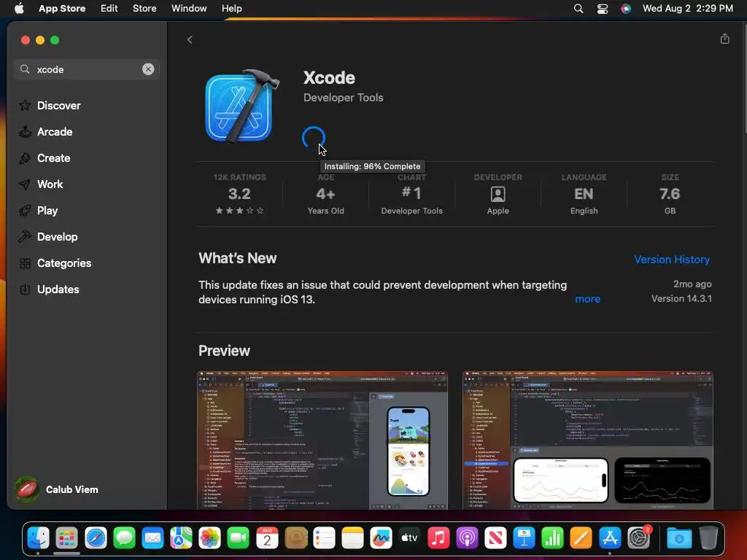Open Numbers from the Dock
This screenshot has height=560, width=747.
tap(553, 539)
